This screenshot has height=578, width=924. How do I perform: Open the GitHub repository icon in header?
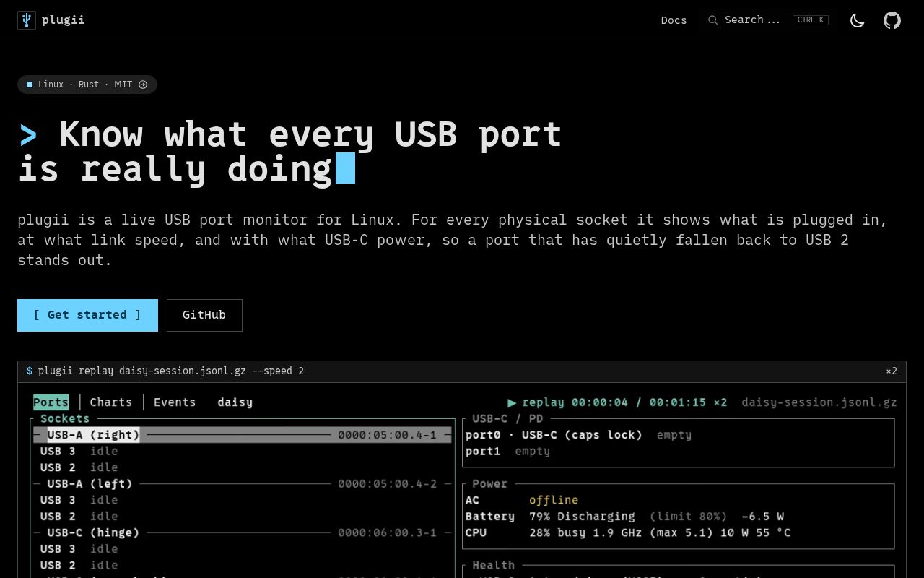tap(892, 20)
